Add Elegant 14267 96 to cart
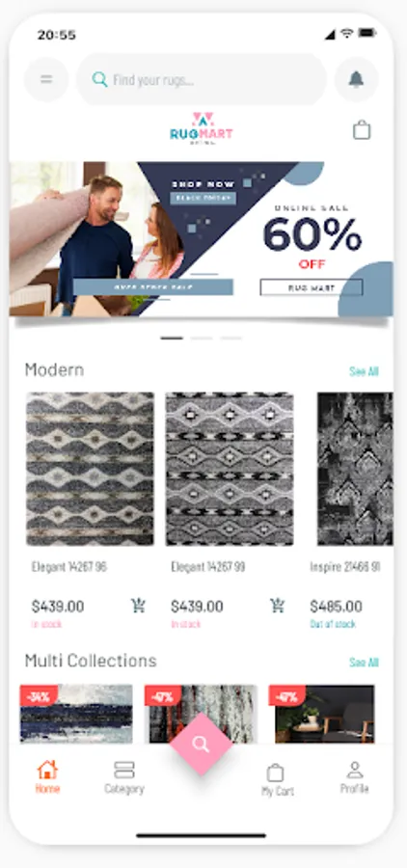 pyautogui.click(x=139, y=606)
